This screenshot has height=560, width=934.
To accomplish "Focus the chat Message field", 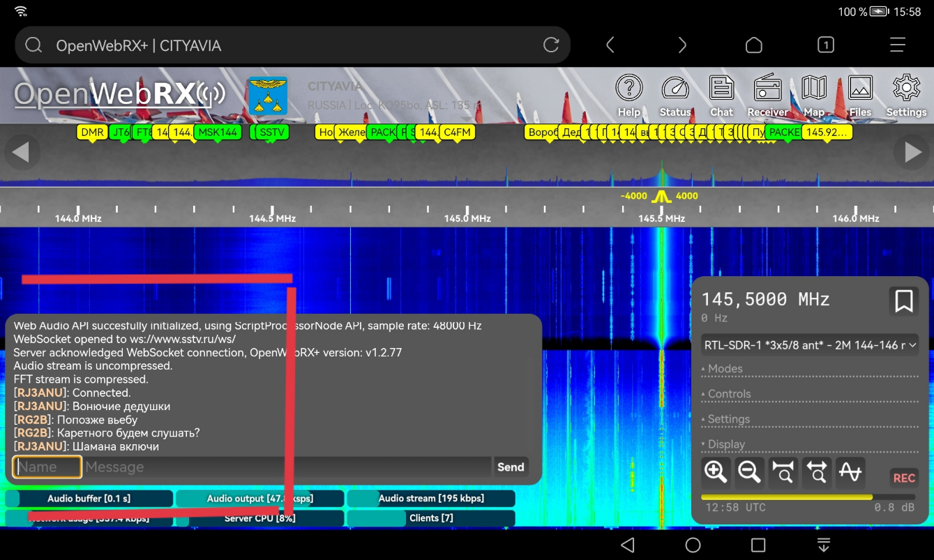I will 287,467.
